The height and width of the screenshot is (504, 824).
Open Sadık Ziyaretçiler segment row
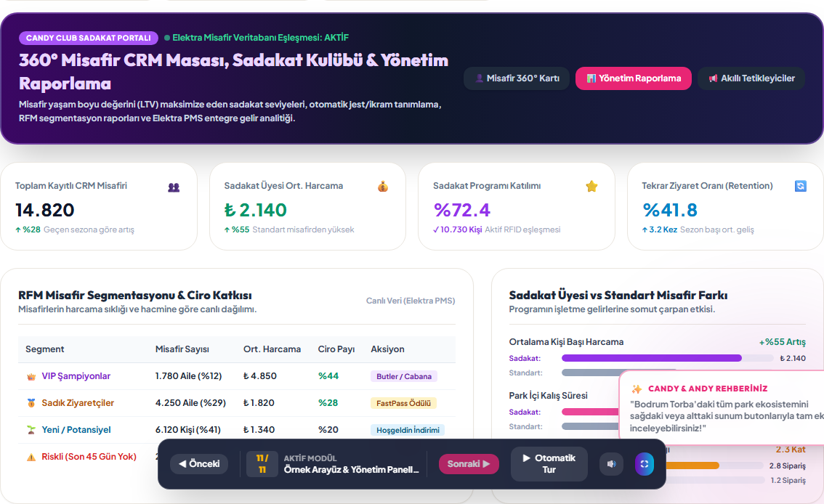[236, 403]
